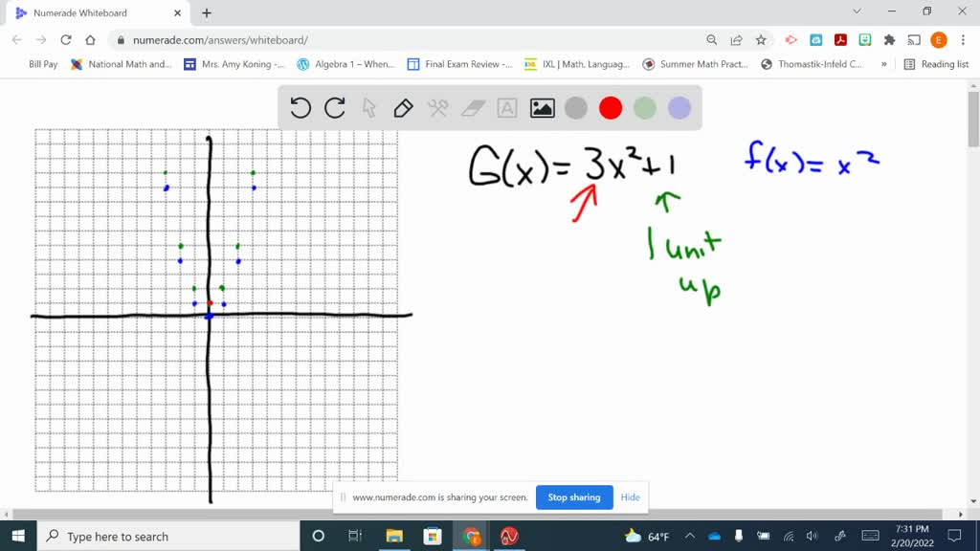Select the cursor selection tool

click(x=368, y=108)
